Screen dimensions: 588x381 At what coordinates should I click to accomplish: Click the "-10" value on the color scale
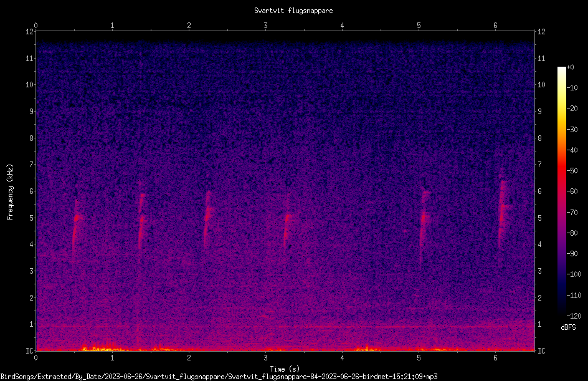point(572,88)
